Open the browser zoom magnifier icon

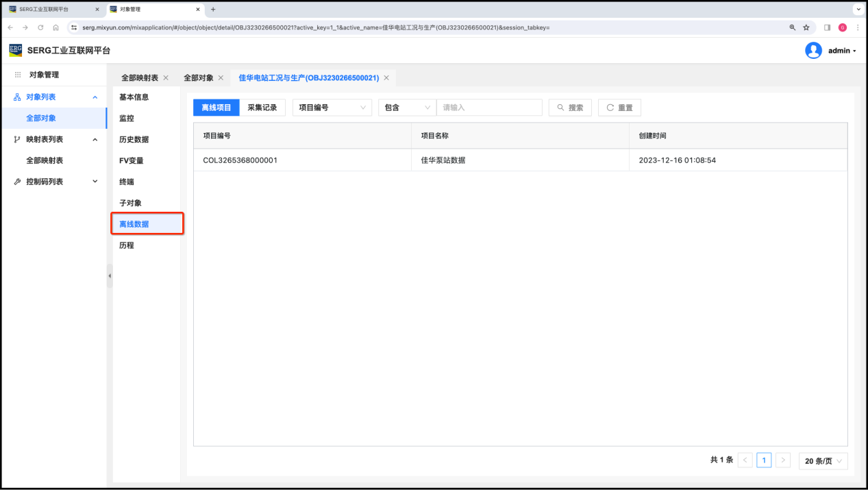click(x=793, y=27)
